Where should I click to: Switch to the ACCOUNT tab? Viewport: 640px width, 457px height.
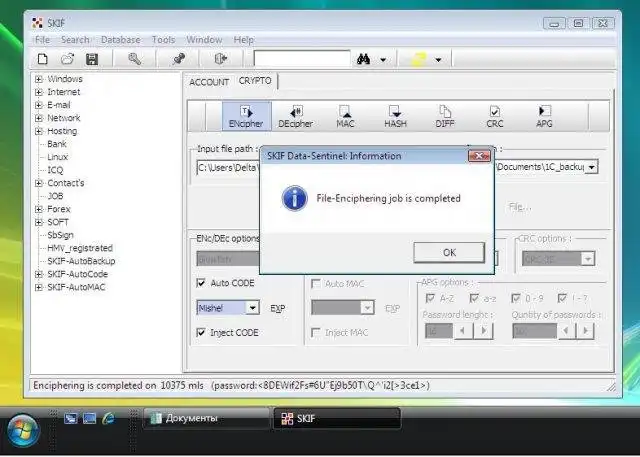click(x=209, y=82)
